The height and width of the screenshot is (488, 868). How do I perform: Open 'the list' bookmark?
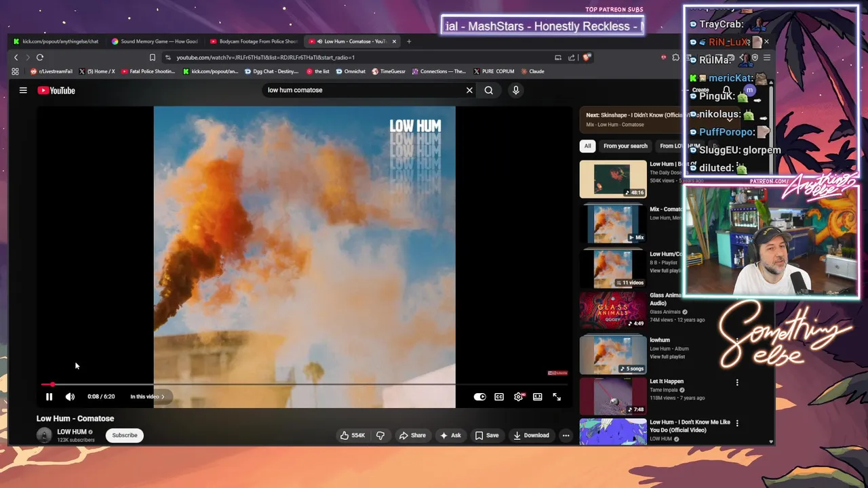tap(318, 71)
